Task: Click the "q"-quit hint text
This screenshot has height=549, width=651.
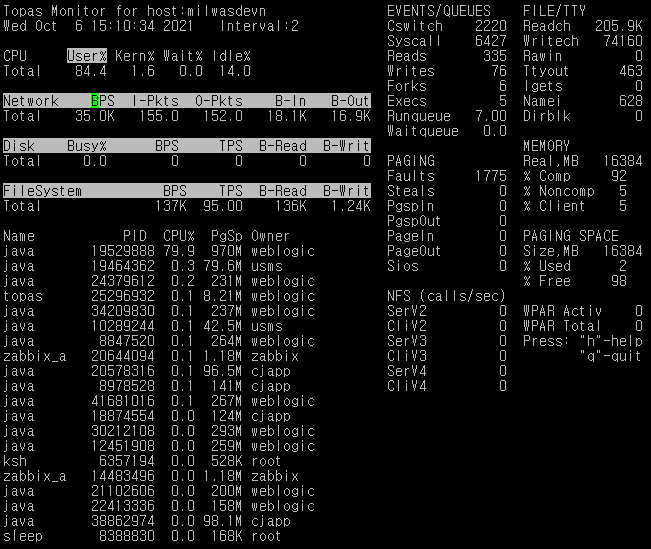Action: tap(611, 356)
